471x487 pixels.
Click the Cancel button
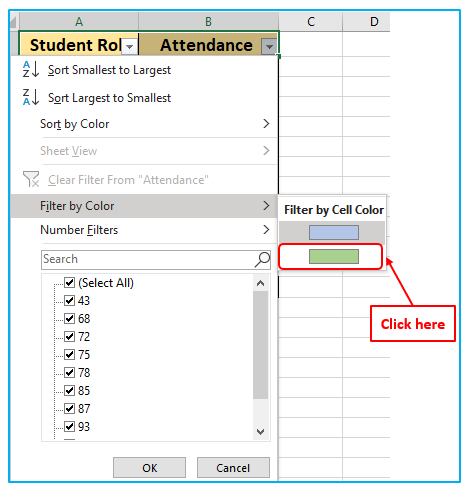tap(233, 468)
